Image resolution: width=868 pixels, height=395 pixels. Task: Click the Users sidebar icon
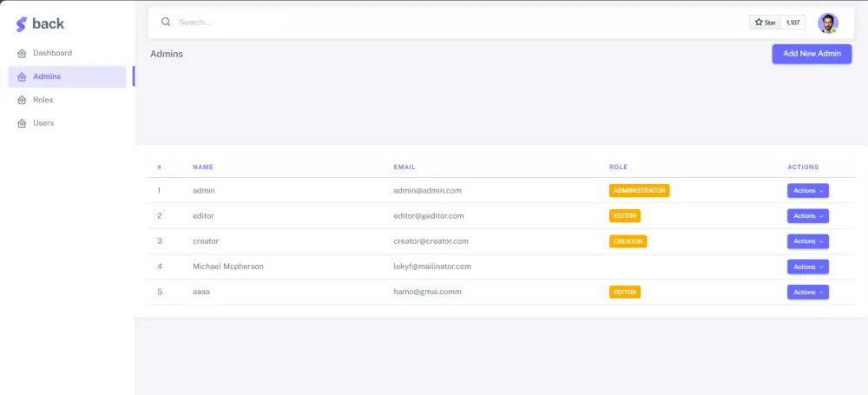22,123
